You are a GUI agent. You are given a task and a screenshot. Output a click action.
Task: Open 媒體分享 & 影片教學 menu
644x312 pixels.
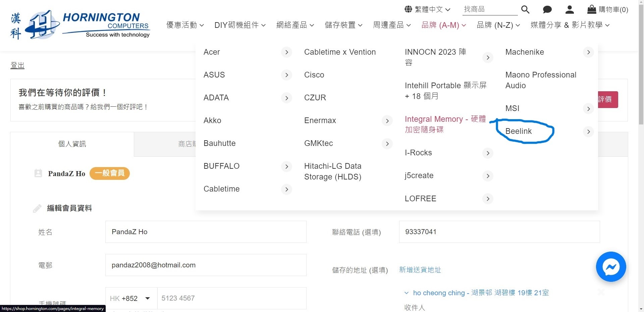click(570, 25)
